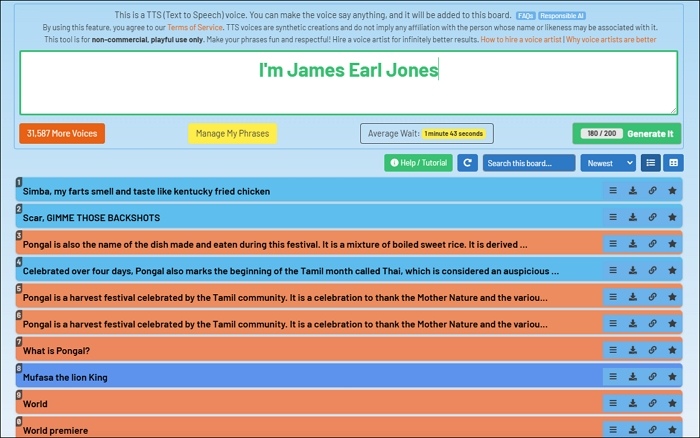Download the Simba kentucky fried chicken phrase

tap(633, 191)
